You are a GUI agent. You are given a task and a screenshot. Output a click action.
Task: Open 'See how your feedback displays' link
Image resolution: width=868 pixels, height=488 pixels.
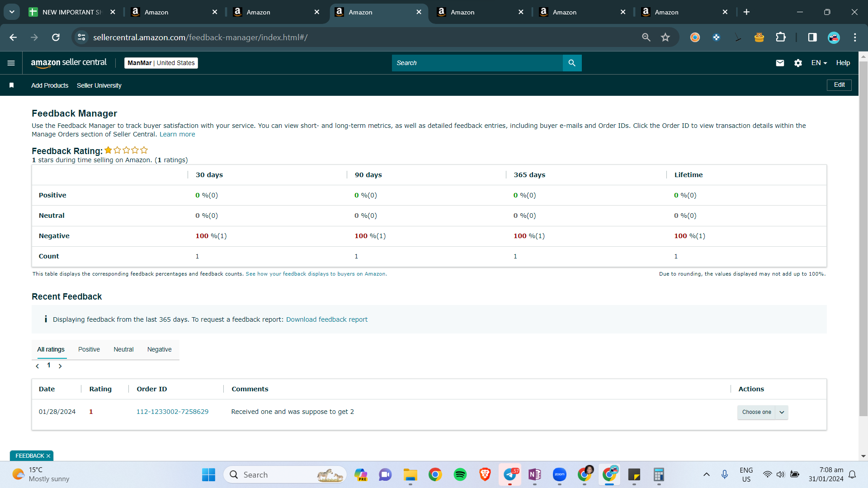coord(316,274)
